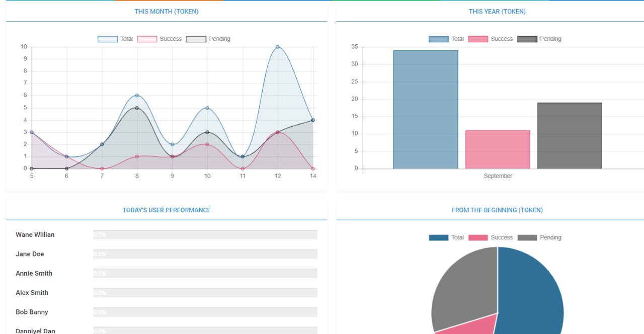Click the gray Pending bar for September
Image resolution: width=644 pixels, height=334 pixels.
(x=570, y=136)
